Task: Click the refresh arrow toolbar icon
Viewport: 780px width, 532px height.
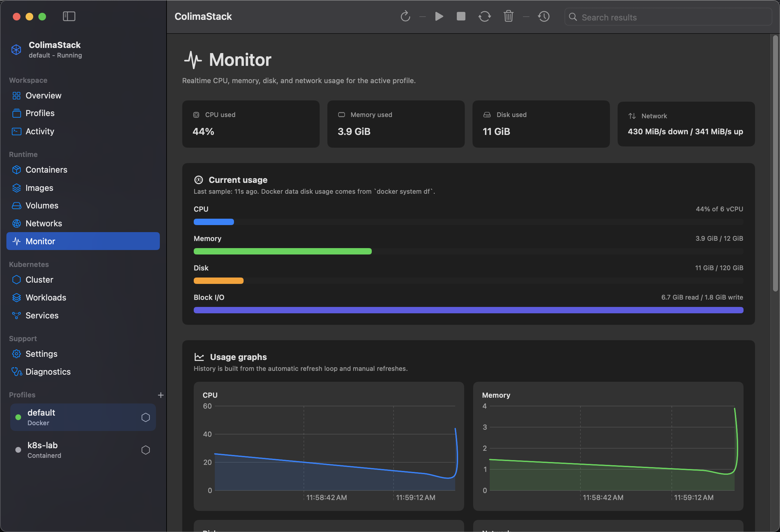Action: pos(405,16)
